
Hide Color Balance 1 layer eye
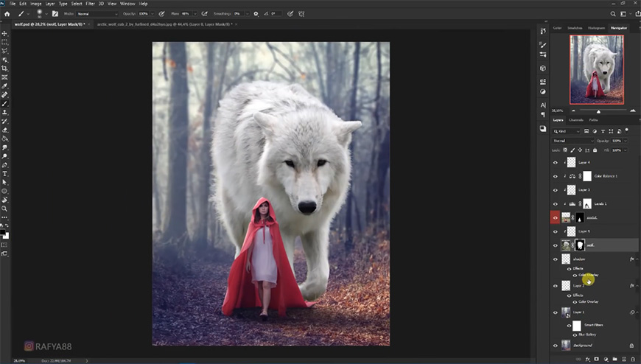[x=555, y=176]
